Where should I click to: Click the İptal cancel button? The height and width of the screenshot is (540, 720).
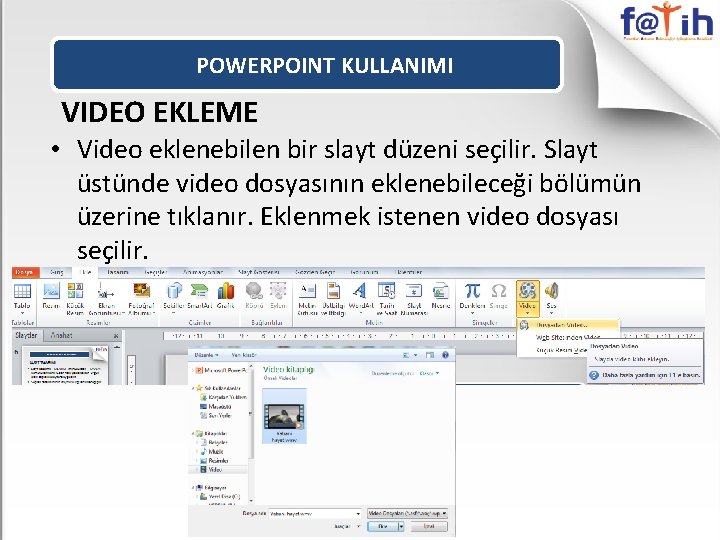(x=429, y=527)
